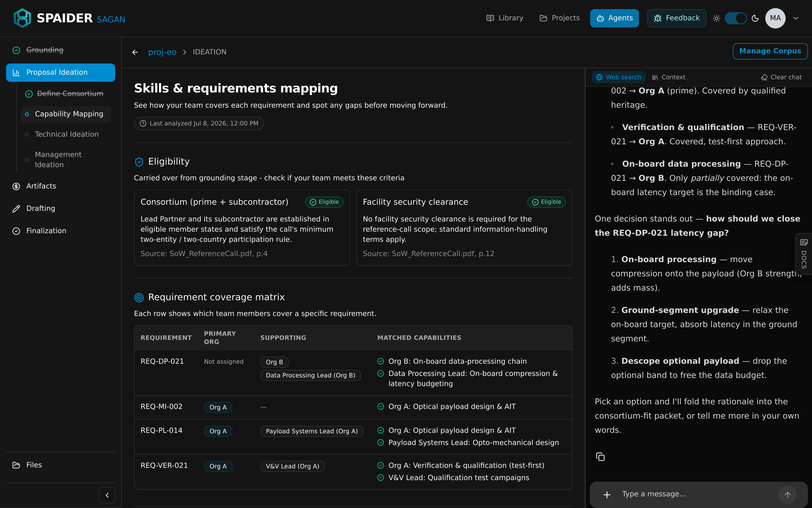Open the Artifacts section
The height and width of the screenshot is (508, 812).
[x=60, y=186]
